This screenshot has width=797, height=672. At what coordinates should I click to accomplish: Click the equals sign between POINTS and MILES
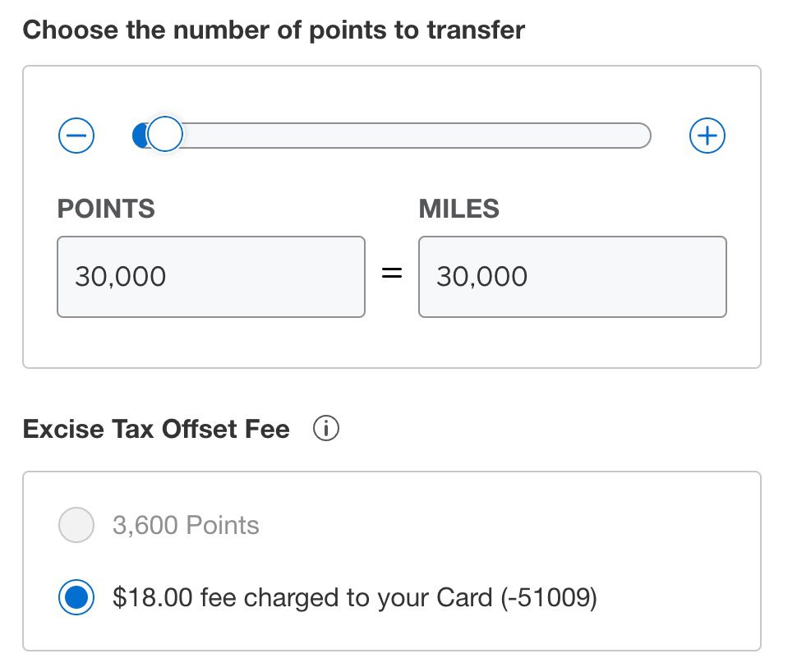(x=392, y=274)
